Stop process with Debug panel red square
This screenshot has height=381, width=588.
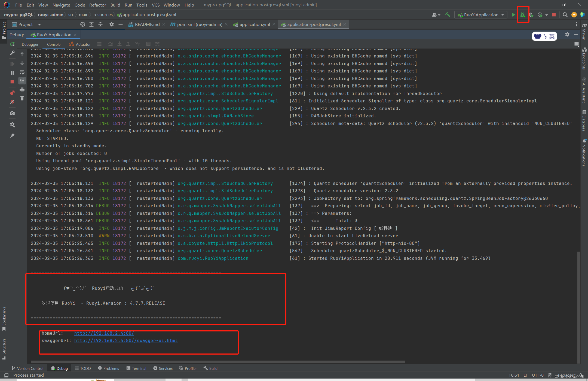(12, 82)
